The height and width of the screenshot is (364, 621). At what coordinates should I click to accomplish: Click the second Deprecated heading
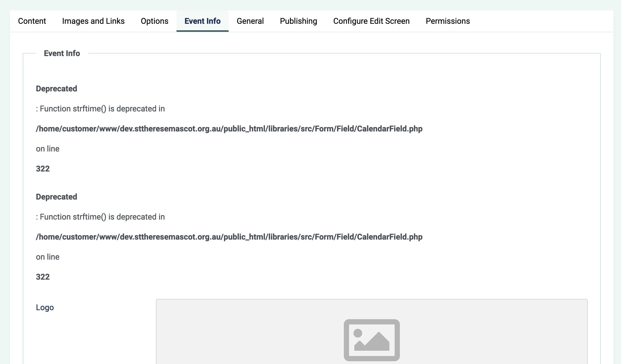tap(56, 197)
